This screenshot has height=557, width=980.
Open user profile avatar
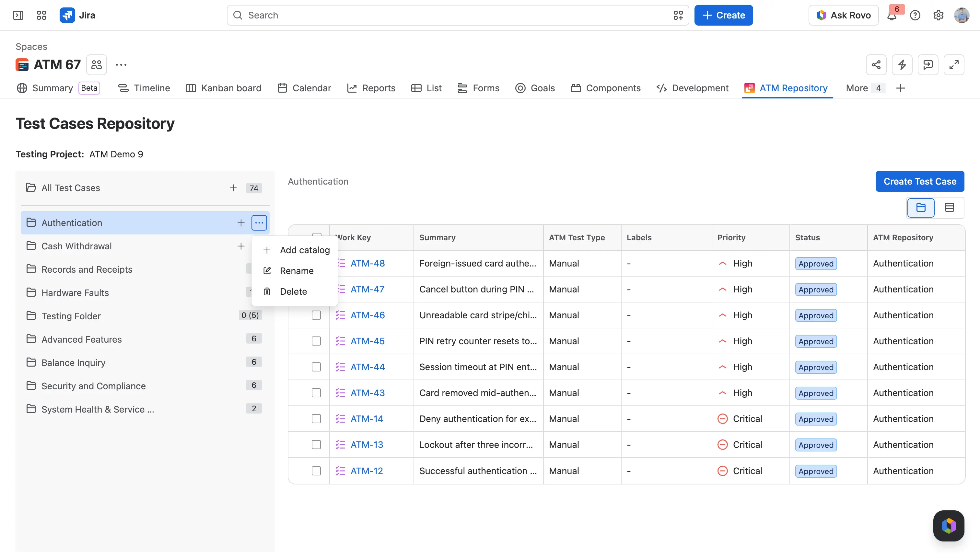pyautogui.click(x=961, y=15)
